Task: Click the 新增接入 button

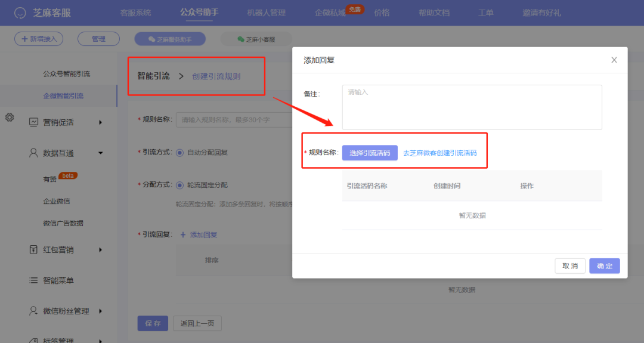Action: click(39, 39)
